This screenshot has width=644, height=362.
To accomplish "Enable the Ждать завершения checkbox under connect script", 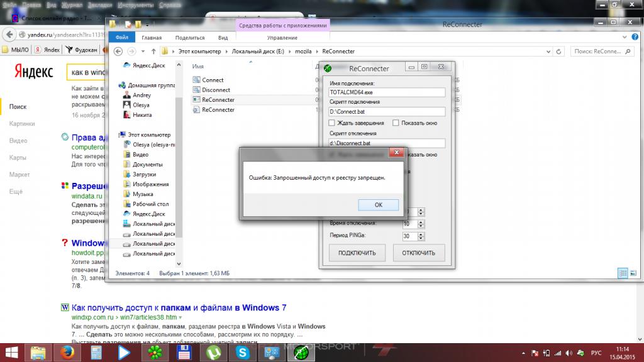I will [x=333, y=123].
